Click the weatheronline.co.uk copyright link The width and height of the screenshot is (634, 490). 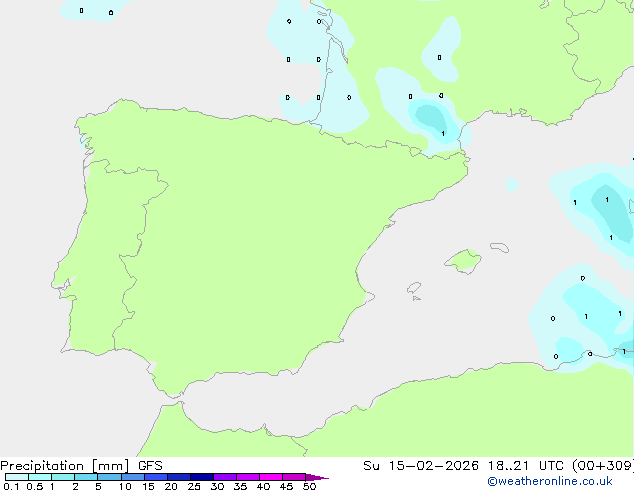pyautogui.click(x=550, y=481)
